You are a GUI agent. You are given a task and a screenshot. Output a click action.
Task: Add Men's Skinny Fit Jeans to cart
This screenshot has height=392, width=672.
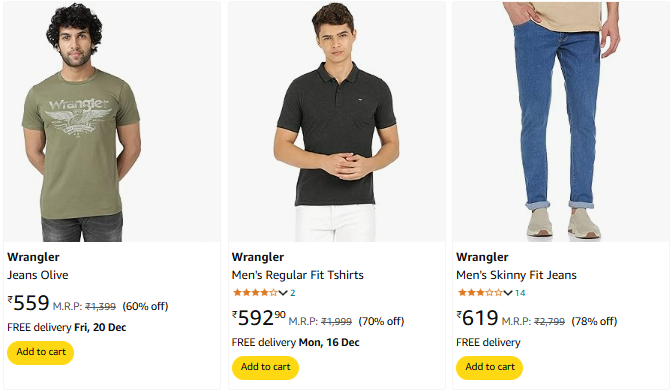tap(489, 368)
